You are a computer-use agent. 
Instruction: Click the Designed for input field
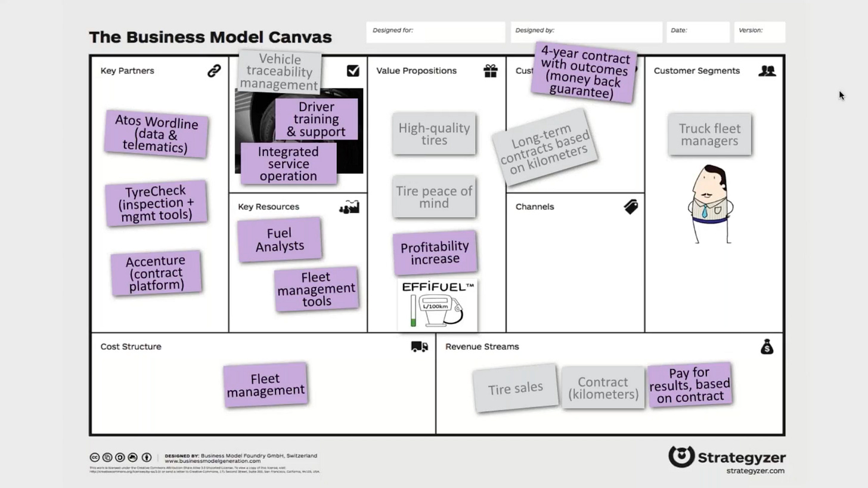pos(436,32)
